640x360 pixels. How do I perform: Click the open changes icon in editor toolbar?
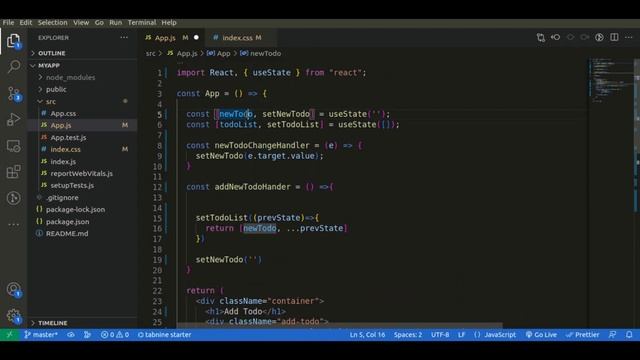coord(541,38)
